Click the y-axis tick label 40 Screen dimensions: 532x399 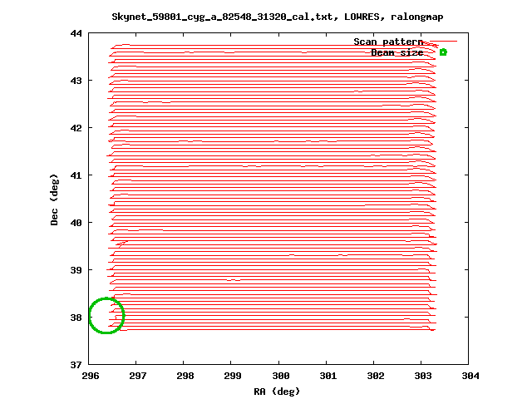point(76,223)
